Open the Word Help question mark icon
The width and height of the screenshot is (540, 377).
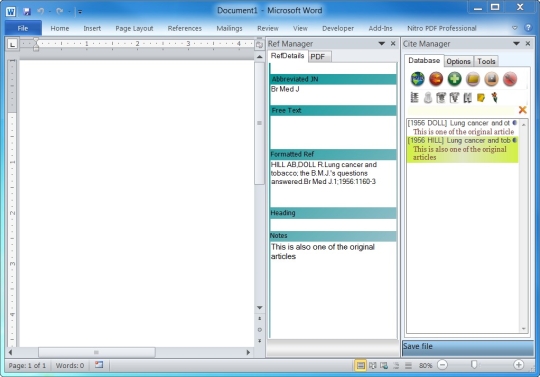(528, 28)
